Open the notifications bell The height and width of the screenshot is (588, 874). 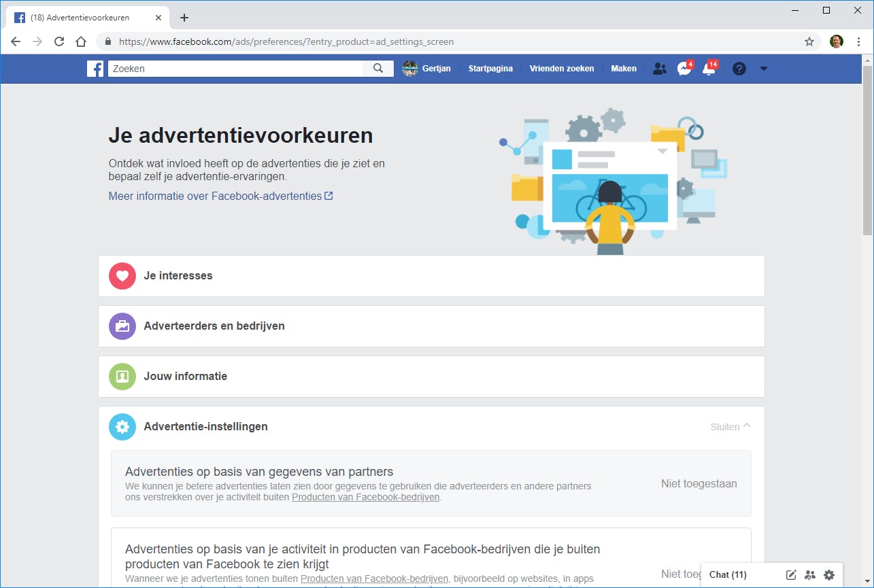pos(709,69)
